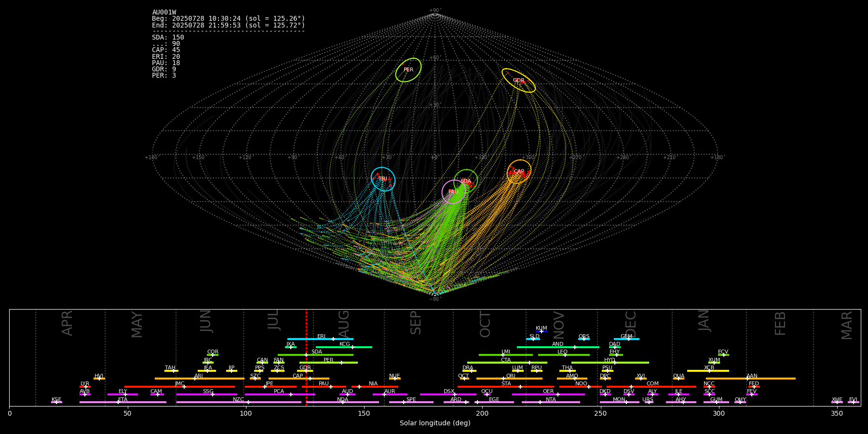Click the blue KUM shower bar in timeline
The image size is (868, 434).
point(542,331)
